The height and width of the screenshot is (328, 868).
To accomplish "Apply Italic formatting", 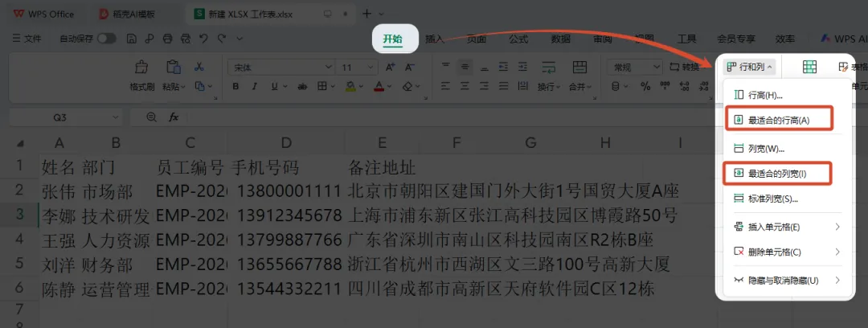I will click(255, 87).
